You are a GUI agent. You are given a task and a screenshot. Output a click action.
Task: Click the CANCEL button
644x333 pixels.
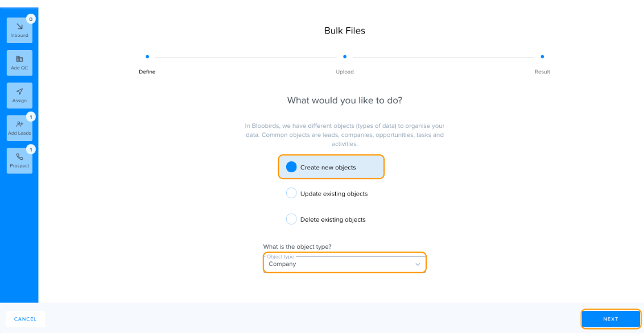26,319
